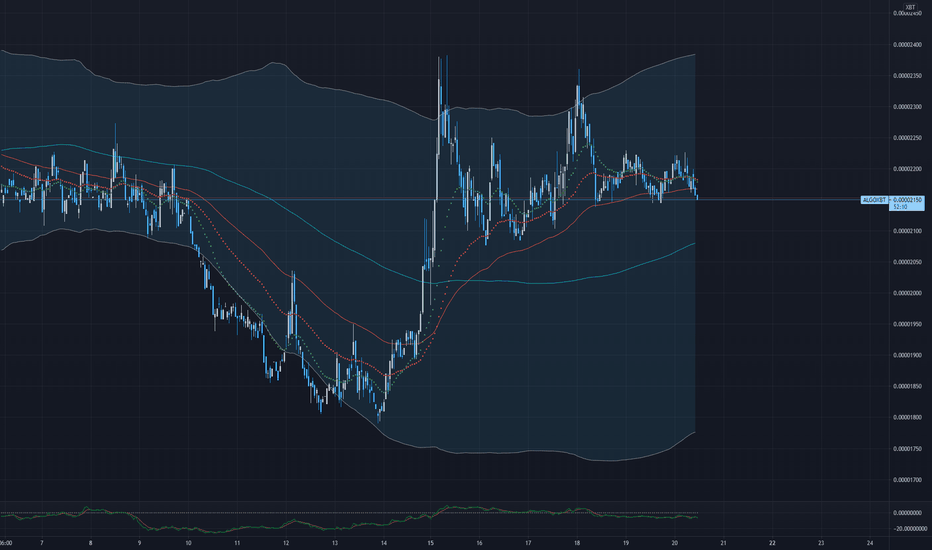Screen dimensions: 932x550
Task: Click price level 0.00001700 on the axis
Action: pyautogui.click(x=908, y=480)
